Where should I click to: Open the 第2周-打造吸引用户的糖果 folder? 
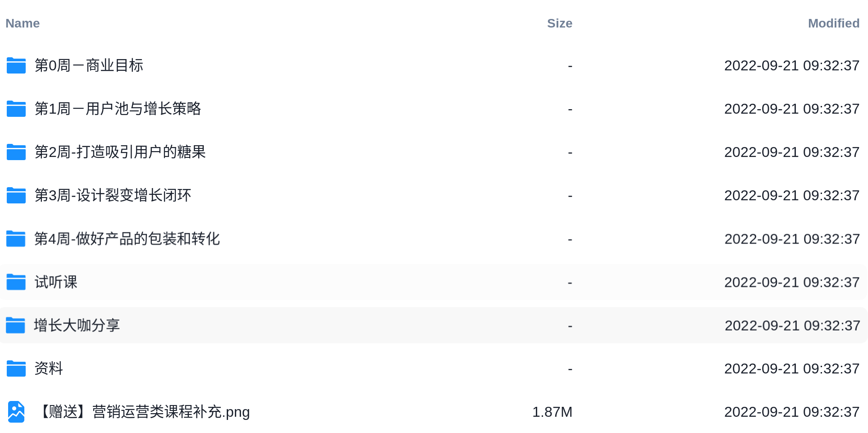click(120, 152)
